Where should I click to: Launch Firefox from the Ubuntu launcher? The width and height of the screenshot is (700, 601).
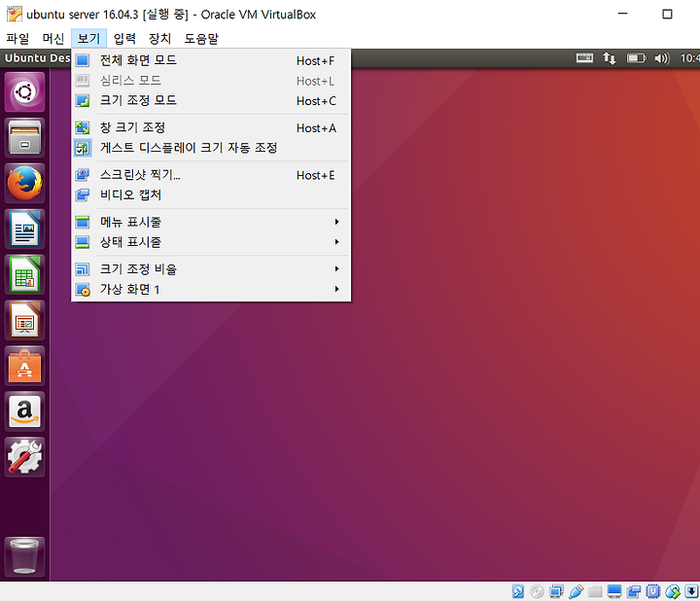[24, 184]
